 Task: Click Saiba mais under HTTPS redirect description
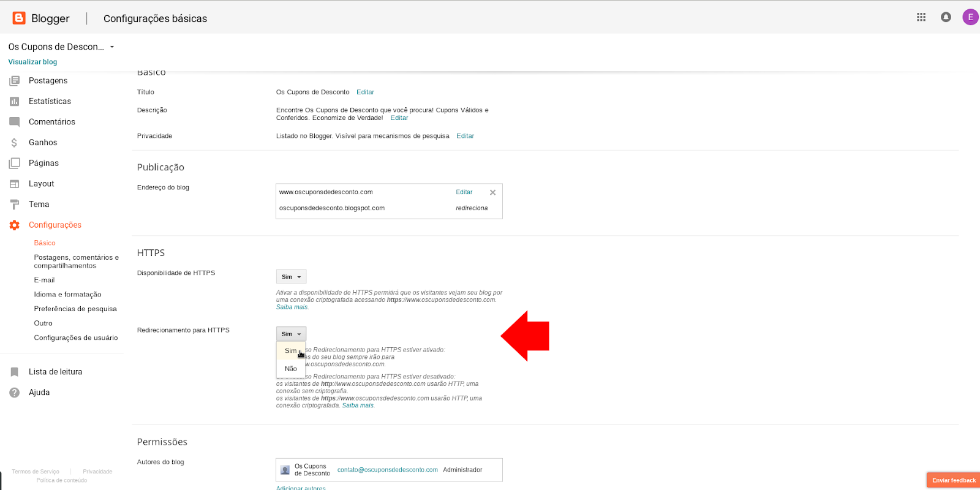[x=358, y=405]
